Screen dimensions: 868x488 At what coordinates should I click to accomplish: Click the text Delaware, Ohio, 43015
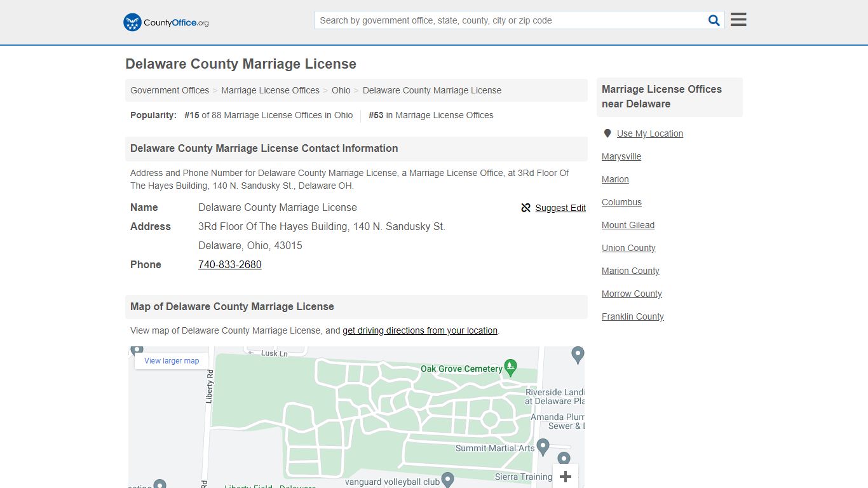(250, 245)
